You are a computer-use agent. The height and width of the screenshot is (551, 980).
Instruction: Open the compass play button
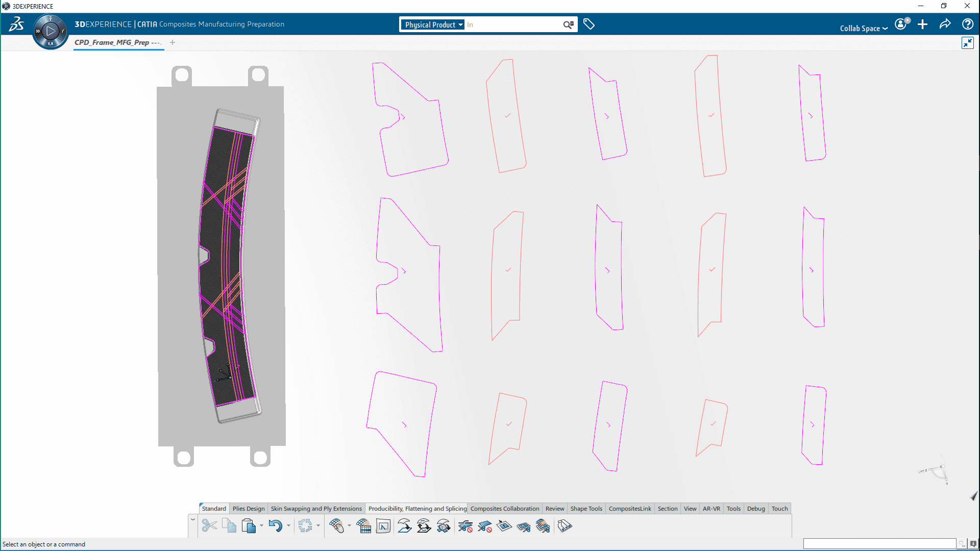(x=50, y=31)
